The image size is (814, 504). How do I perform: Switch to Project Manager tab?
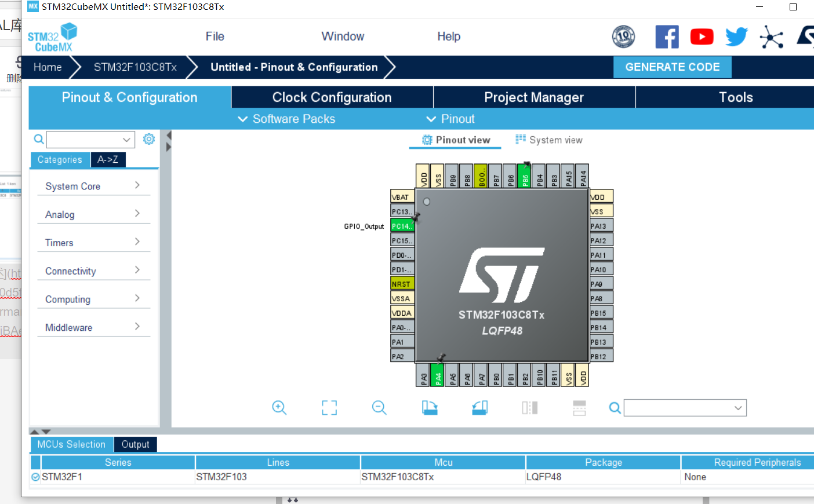click(534, 97)
